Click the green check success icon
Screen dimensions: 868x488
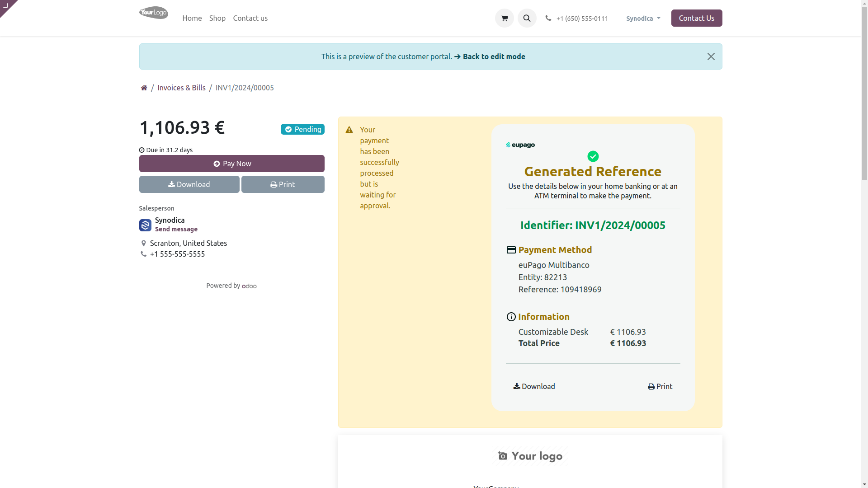pyautogui.click(x=593, y=156)
